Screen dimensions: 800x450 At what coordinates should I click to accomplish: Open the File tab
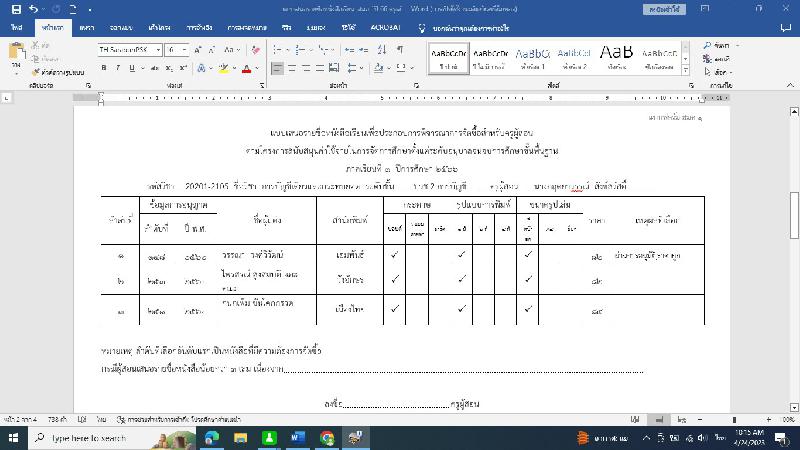tap(16, 28)
